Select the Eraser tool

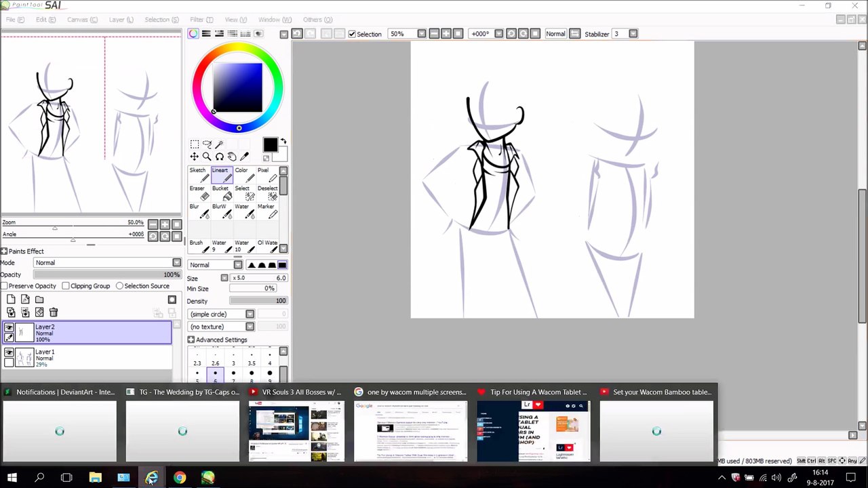coord(199,193)
